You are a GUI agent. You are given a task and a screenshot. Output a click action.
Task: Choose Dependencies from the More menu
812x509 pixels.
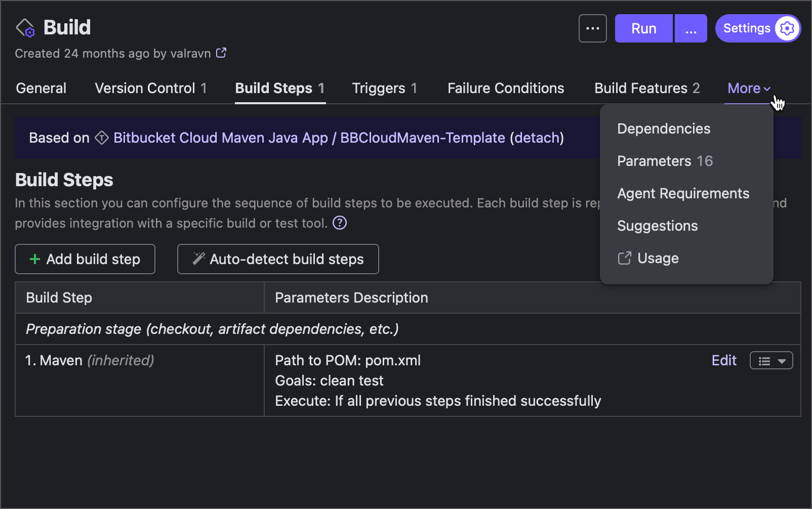(664, 129)
